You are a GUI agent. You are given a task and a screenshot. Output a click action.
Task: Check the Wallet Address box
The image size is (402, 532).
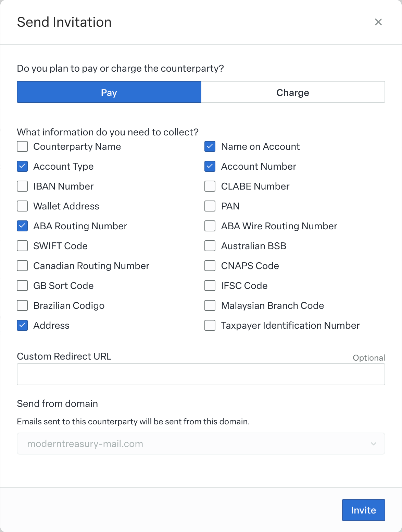(x=22, y=206)
